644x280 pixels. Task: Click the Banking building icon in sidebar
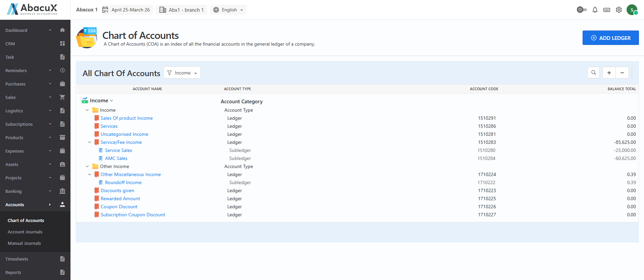pos(62,191)
